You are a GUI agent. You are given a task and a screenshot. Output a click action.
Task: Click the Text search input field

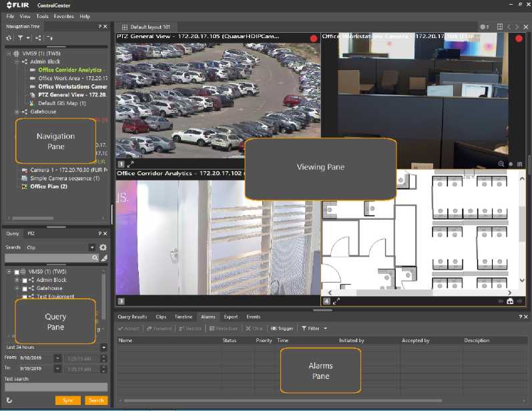click(x=55, y=387)
